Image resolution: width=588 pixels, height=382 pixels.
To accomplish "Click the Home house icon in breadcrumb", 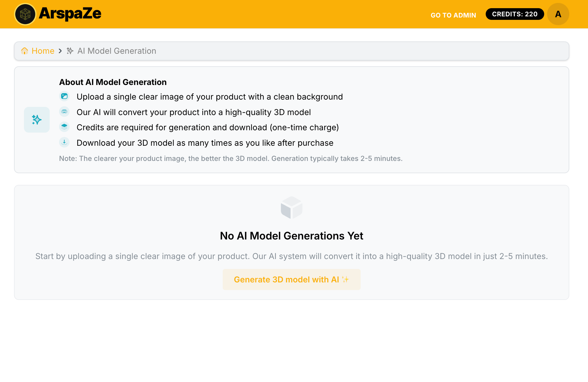I will 25,51.
